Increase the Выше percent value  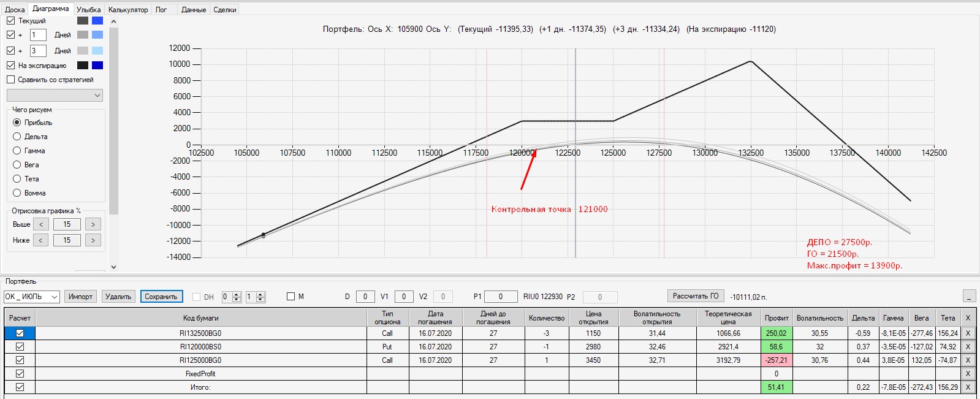93,224
